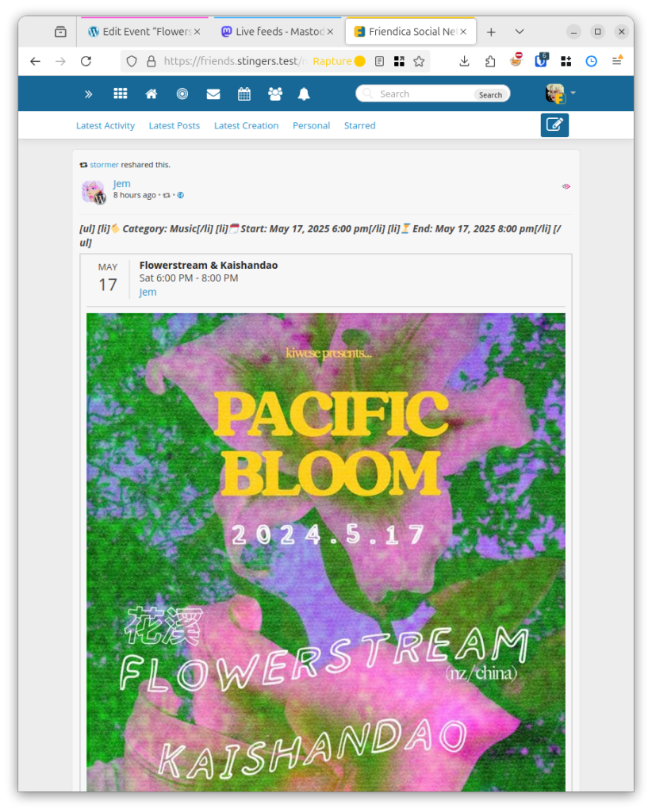652x812 pixels.
Task: Reload the current page
Action: 86,62
